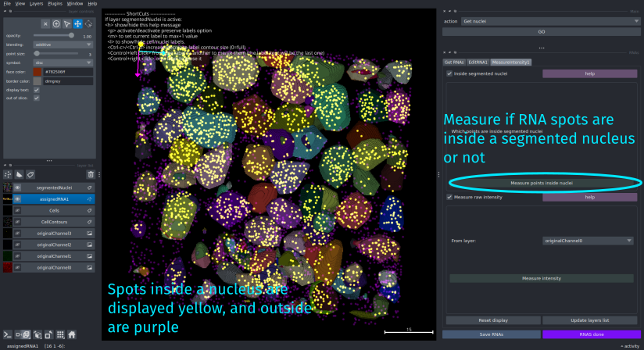This screenshot has height=350, width=644.
Task: Delete selected layer with trash icon
Action: pos(91,174)
